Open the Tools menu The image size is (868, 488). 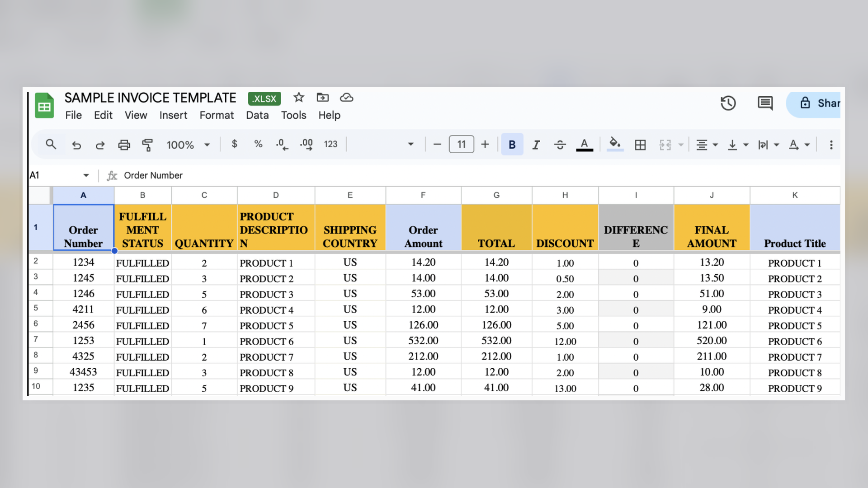tap(293, 115)
